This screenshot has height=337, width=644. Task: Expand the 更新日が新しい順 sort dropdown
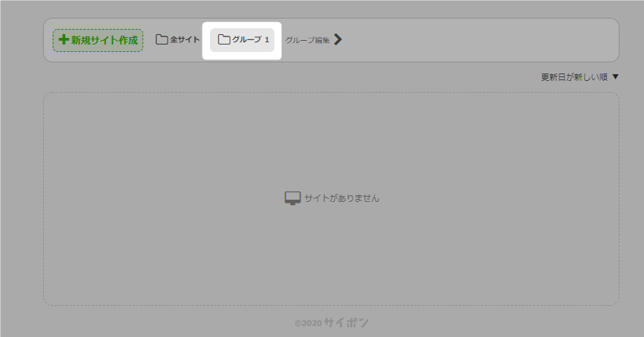(x=579, y=77)
